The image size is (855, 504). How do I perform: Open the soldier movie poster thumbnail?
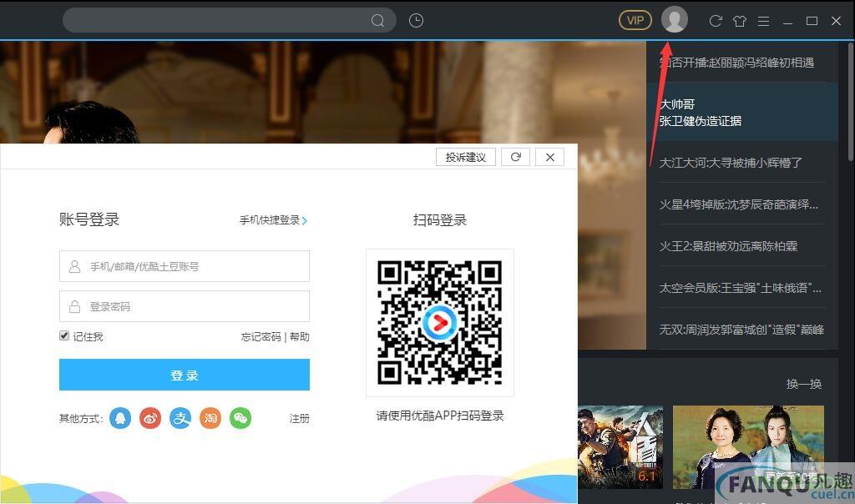[620, 446]
